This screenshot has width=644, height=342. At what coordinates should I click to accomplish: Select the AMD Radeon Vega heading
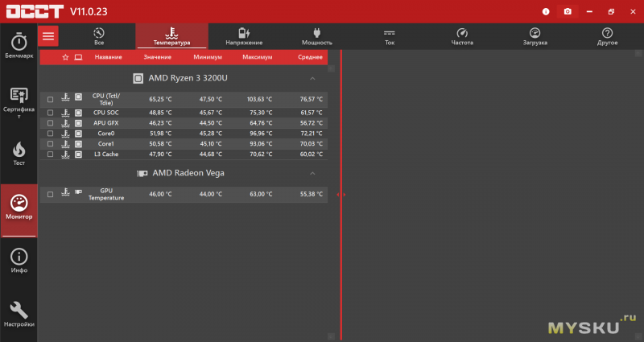[188, 173]
